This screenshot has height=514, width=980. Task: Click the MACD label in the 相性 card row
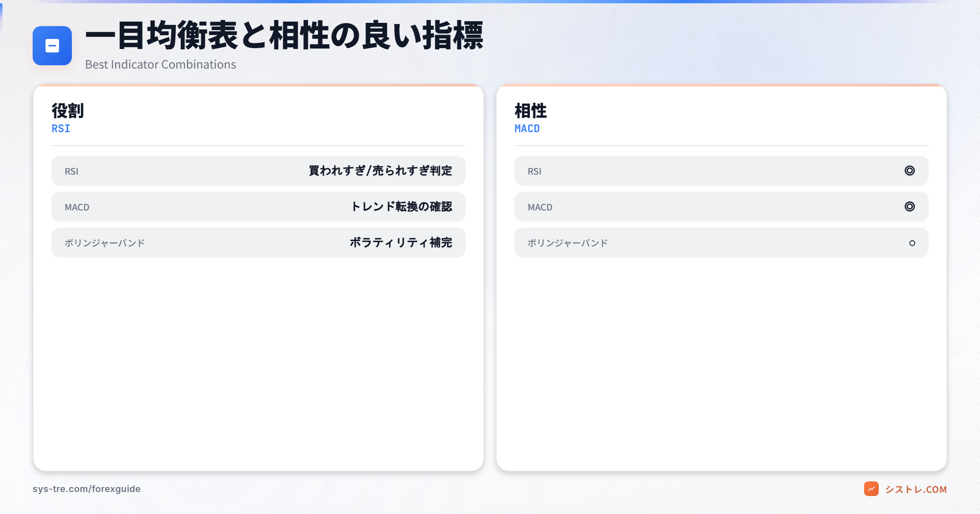pos(540,207)
